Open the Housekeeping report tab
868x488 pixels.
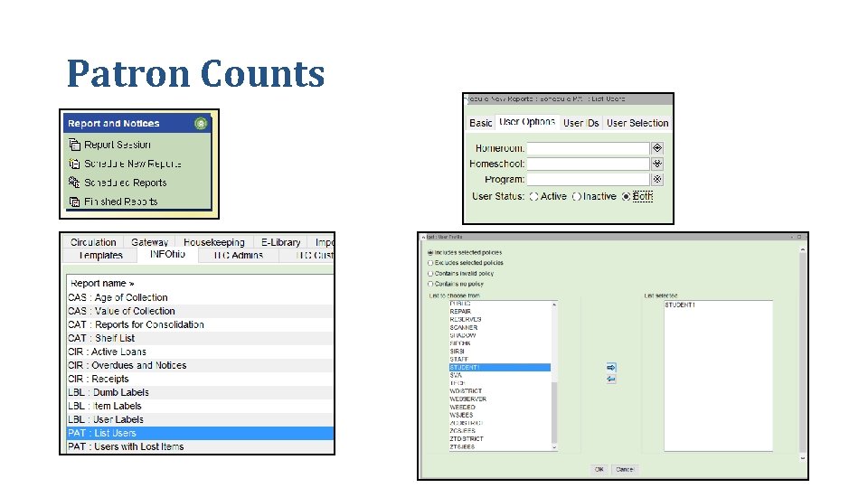click(x=213, y=242)
